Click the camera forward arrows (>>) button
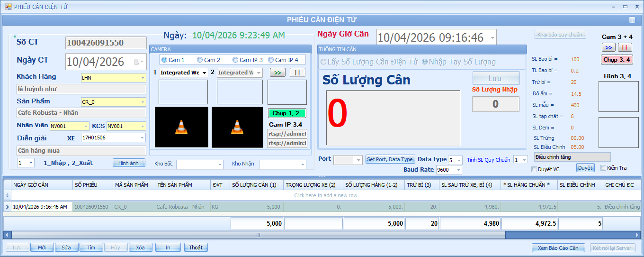This screenshot has height=257, width=644. point(278,73)
